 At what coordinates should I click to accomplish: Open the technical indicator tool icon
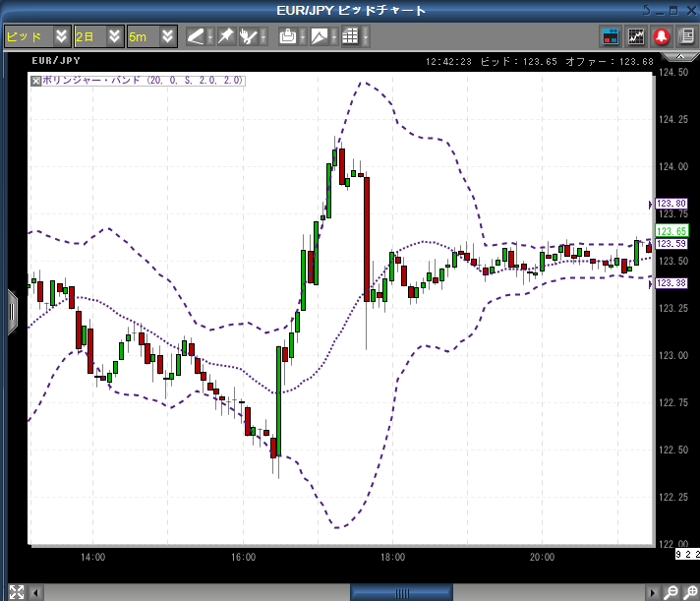point(249,36)
